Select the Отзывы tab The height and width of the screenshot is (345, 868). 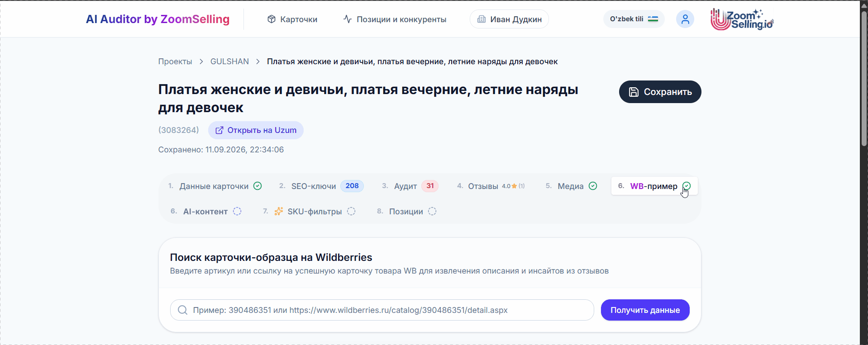coord(491,186)
